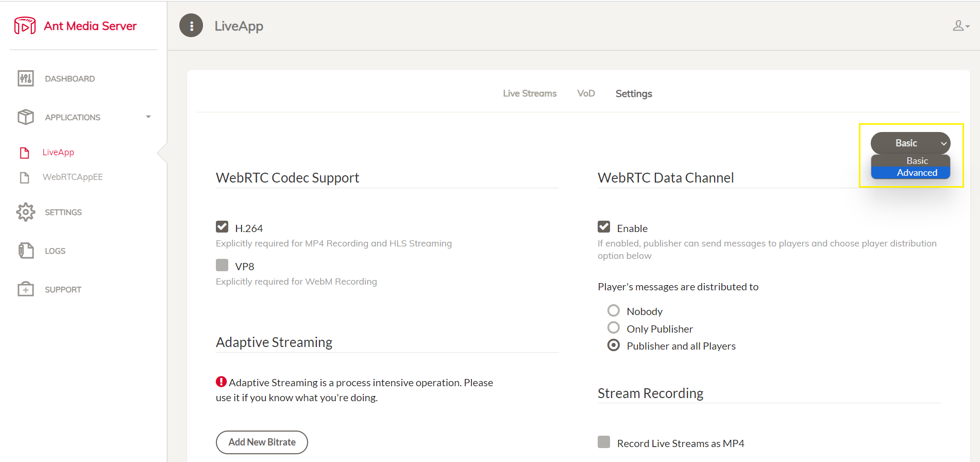Click 'Player's messages are distributed to' text
Viewport: 980px width, 462px height.
[678, 287]
